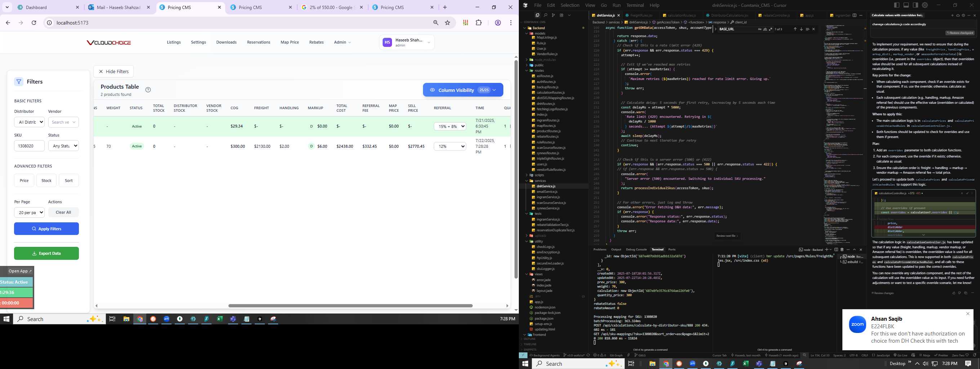Click the Search vendor input field
The width and height of the screenshot is (980, 369).
(63, 122)
